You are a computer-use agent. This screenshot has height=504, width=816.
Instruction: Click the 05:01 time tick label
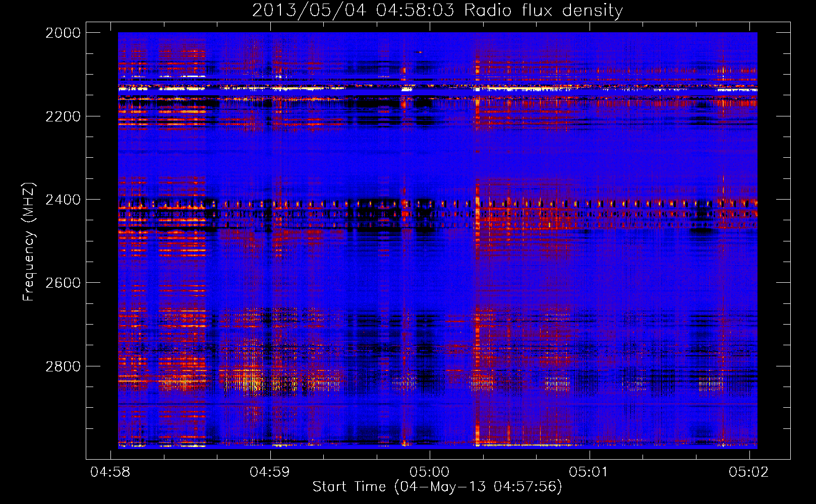click(590, 472)
